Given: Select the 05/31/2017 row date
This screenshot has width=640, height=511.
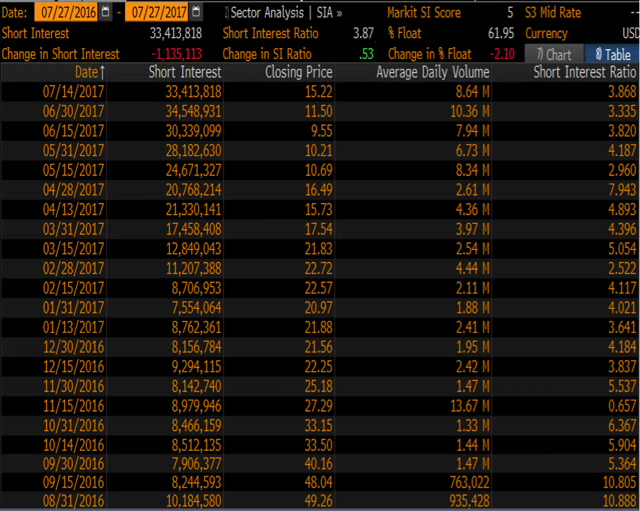Looking at the screenshot, I should (73, 151).
